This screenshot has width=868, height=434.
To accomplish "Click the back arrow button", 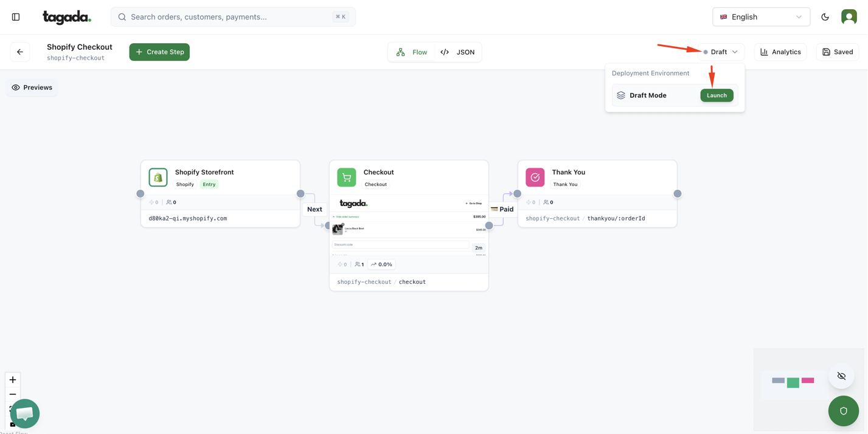I will pos(20,52).
